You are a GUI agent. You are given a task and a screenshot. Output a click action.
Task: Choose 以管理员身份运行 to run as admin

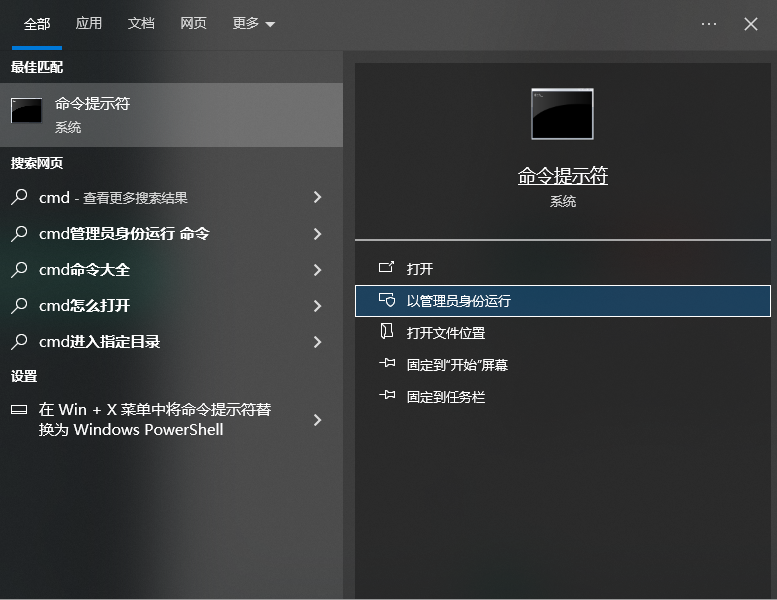click(458, 301)
